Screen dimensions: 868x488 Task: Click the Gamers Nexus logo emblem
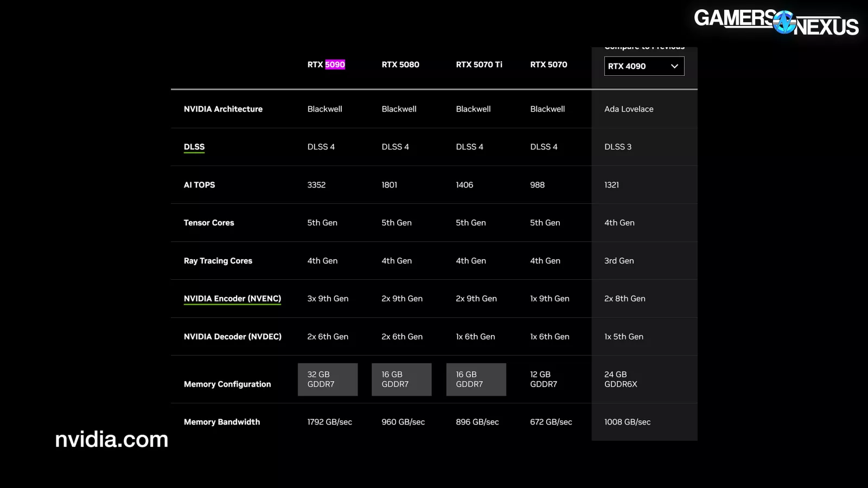pyautogui.click(x=784, y=22)
